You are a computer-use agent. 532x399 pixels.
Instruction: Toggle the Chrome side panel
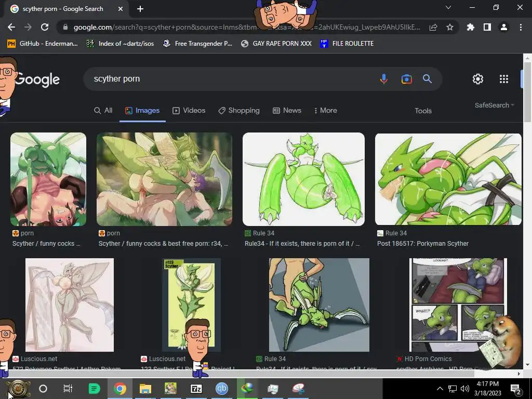[x=487, y=27]
